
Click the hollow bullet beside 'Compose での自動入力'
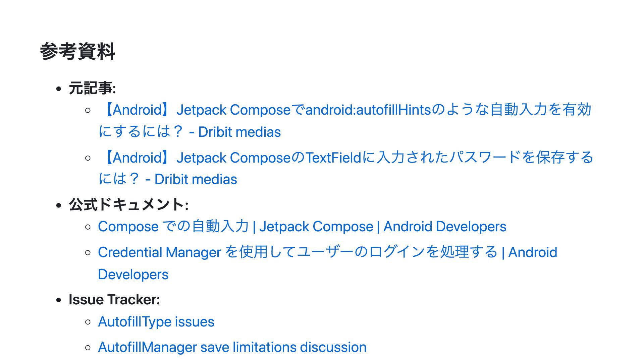(88, 227)
